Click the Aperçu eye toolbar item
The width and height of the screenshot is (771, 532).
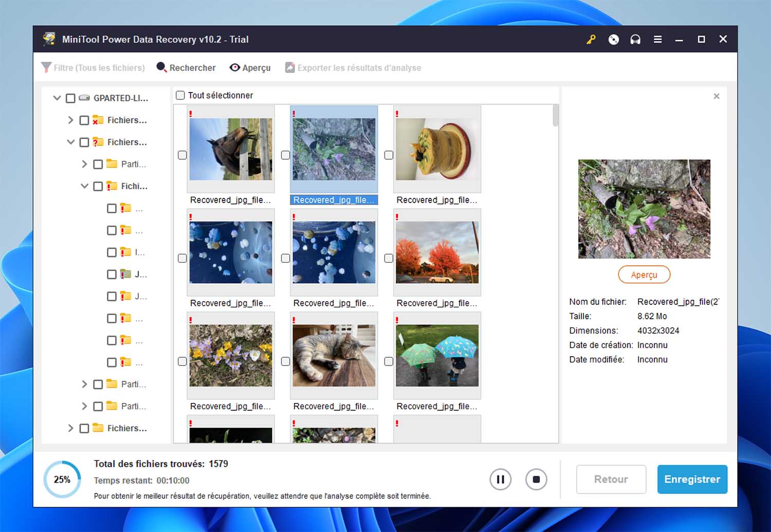[250, 68]
